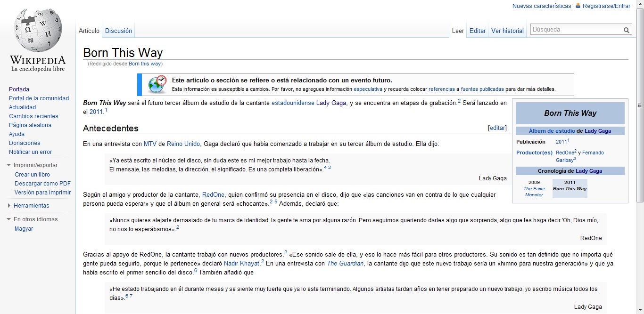The height and width of the screenshot is (314, 644).
Task: Open Página aleatoria
Action: pos(30,125)
